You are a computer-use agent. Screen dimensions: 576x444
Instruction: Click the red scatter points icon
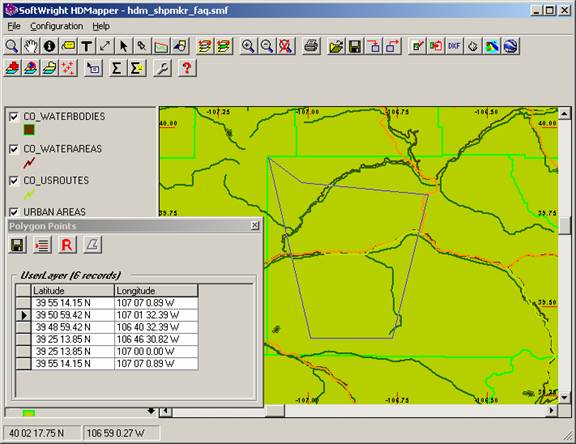coord(68,68)
